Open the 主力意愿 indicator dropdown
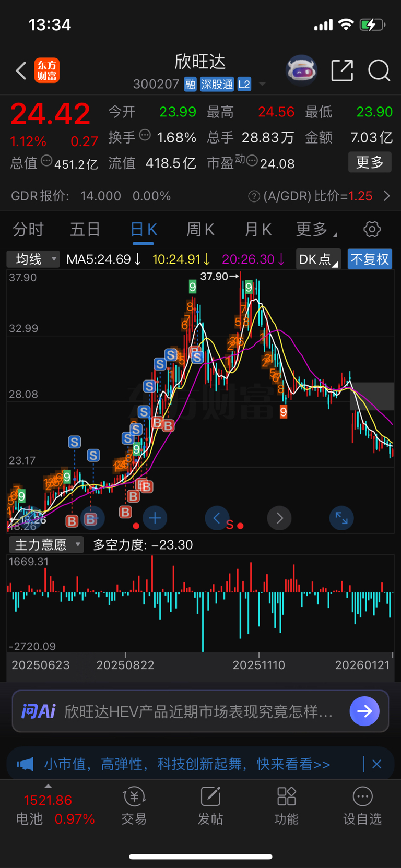Viewport: 401px width, 868px height. pos(46,545)
